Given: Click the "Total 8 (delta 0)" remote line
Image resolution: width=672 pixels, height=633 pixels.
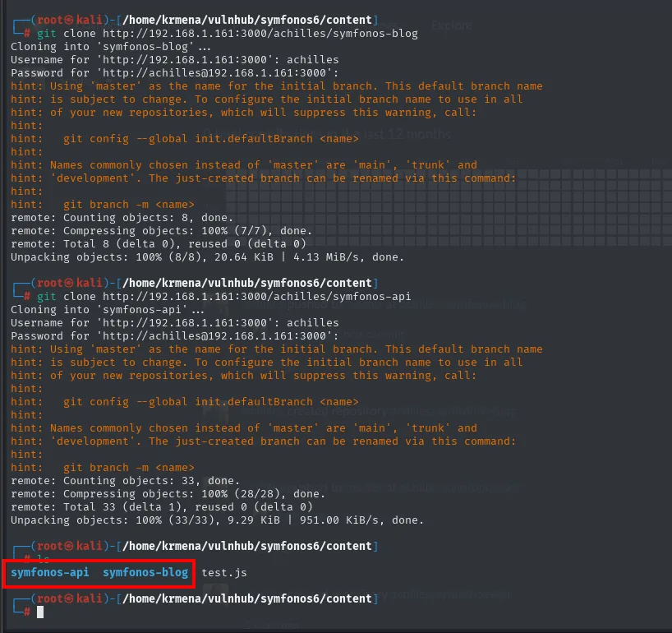Looking at the screenshot, I should click(159, 244).
